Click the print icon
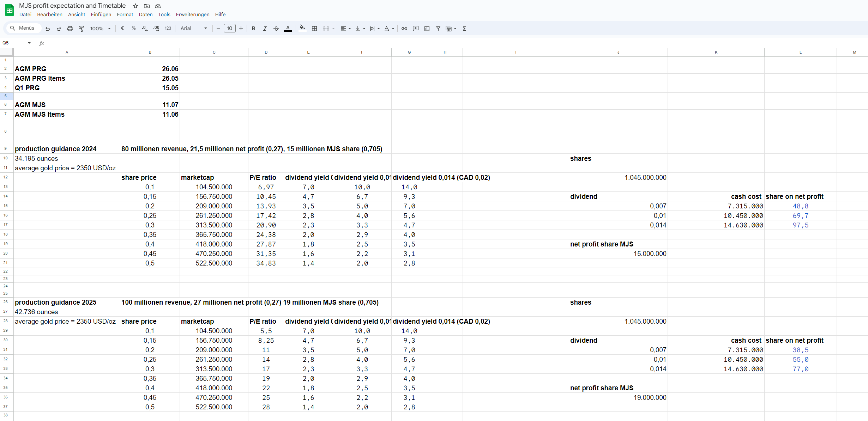 pyautogui.click(x=70, y=29)
